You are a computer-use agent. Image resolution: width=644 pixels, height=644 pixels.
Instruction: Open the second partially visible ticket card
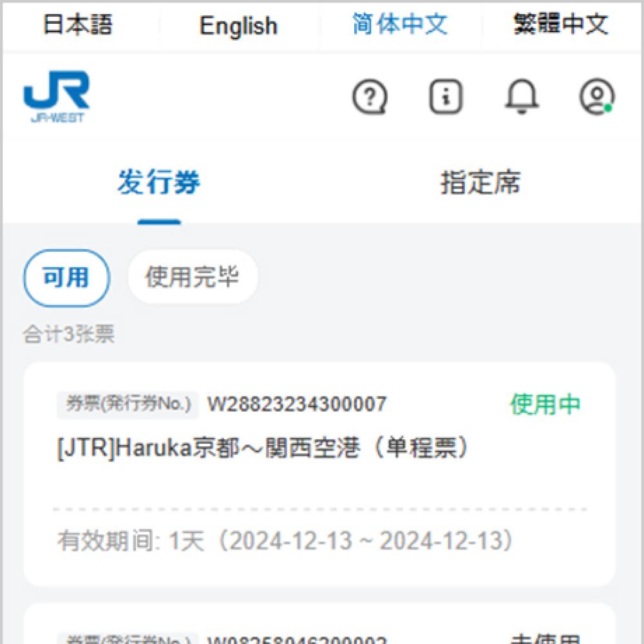coord(319,628)
